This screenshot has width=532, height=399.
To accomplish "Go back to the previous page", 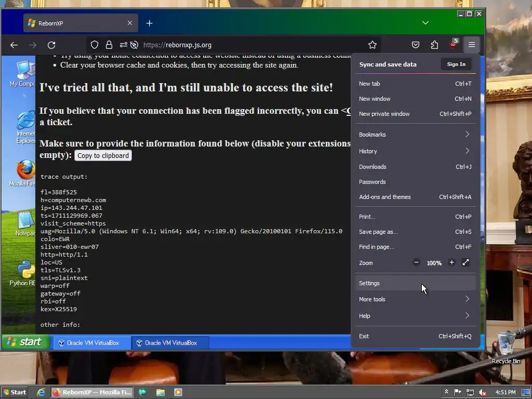I will [14, 45].
